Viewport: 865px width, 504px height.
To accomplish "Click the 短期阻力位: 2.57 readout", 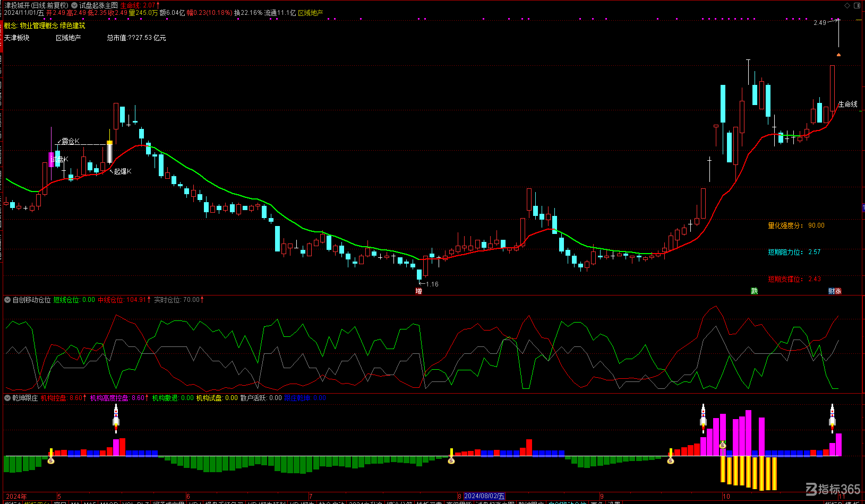I will pyautogui.click(x=794, y=252).
